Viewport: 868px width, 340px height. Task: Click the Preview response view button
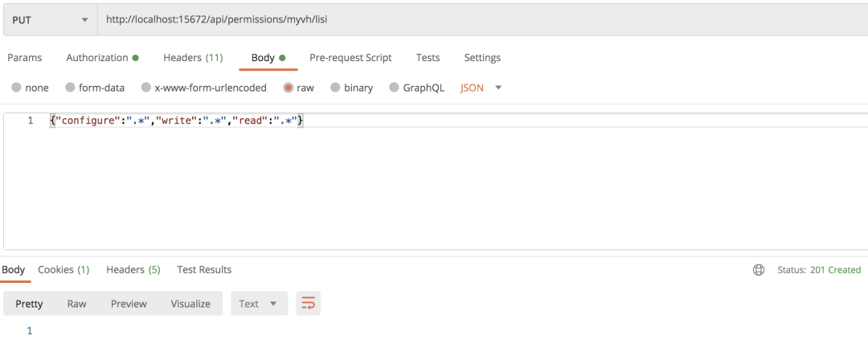click(129, 304)
